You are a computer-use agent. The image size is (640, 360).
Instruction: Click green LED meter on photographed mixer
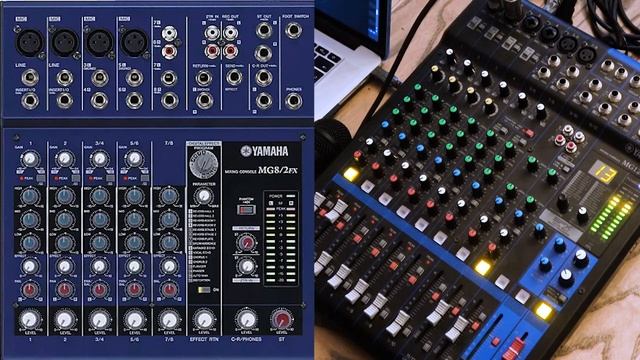pos(611,218)
